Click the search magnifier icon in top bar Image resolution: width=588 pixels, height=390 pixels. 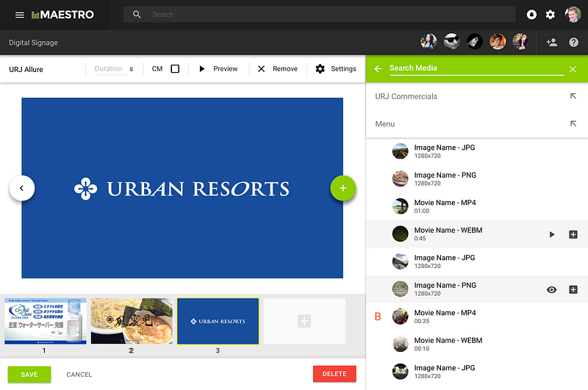[x=137, y=15]
